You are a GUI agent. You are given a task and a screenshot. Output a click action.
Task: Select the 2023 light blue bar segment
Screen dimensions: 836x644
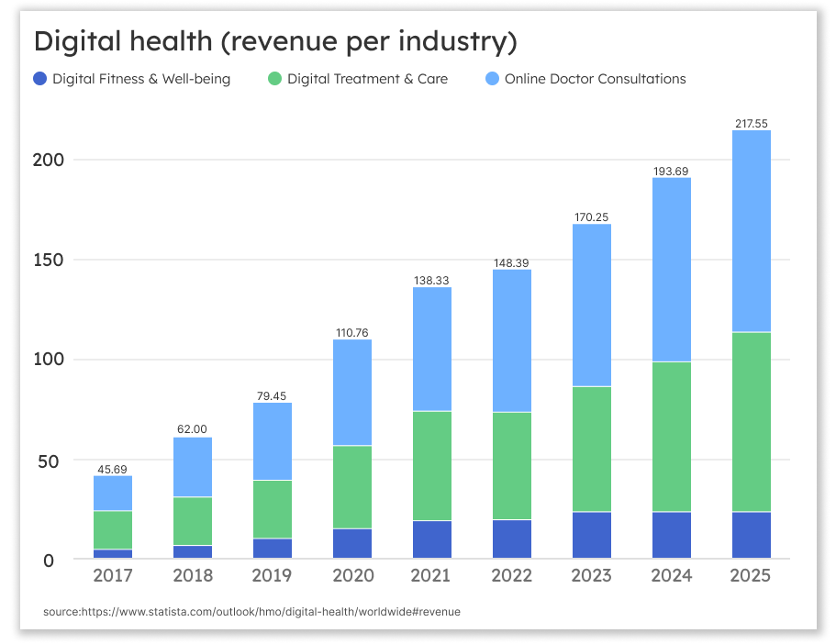click(592, 305)
